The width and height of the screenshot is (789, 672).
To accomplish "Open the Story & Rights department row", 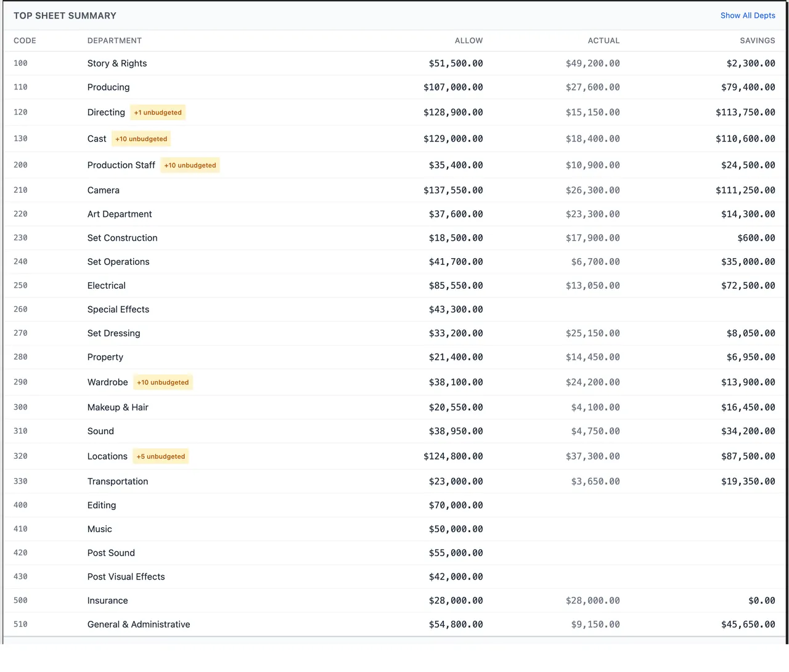I will click(394, 63).
